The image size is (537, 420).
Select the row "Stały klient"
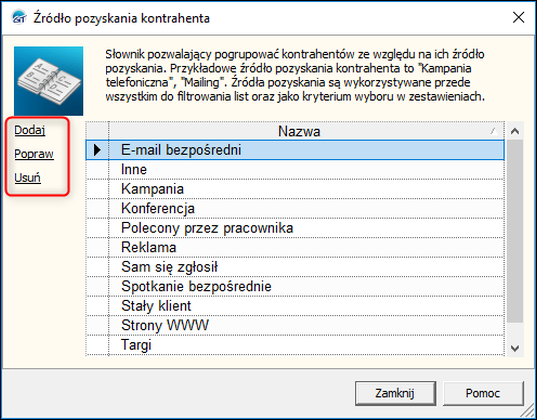[x=295, y=306]
